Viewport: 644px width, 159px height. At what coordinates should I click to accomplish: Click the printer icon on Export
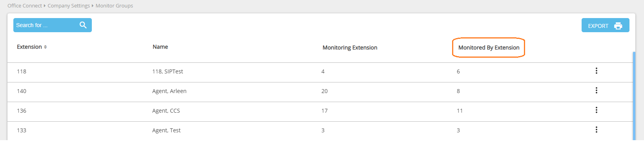coord(618,26)
